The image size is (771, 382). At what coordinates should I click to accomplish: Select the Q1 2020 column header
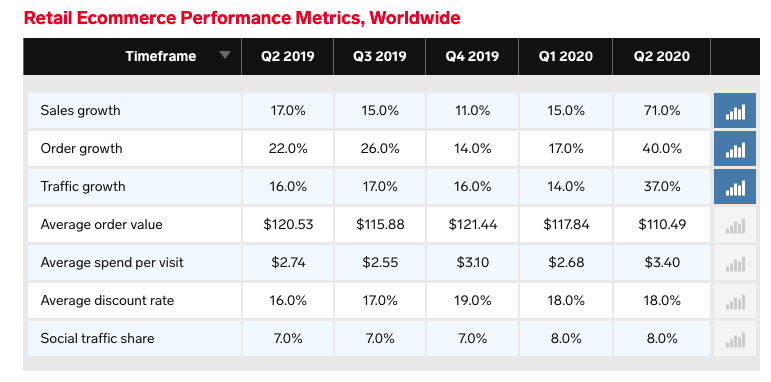[x=565, y=56]
